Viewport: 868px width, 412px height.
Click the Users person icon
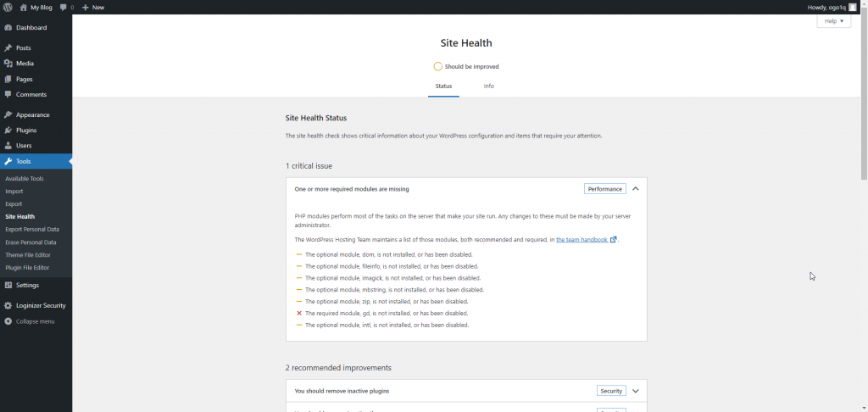(8, 146)
